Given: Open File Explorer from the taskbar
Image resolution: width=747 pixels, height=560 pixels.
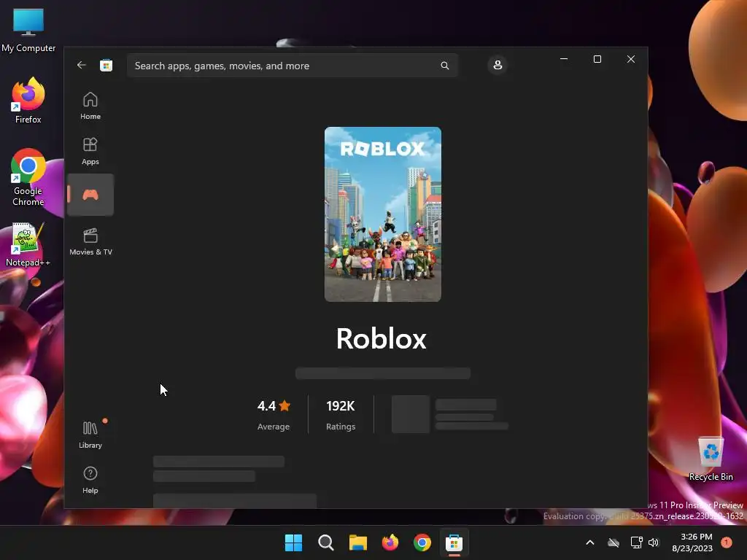Looking at the screenshot, I should [x=357, y=542].
